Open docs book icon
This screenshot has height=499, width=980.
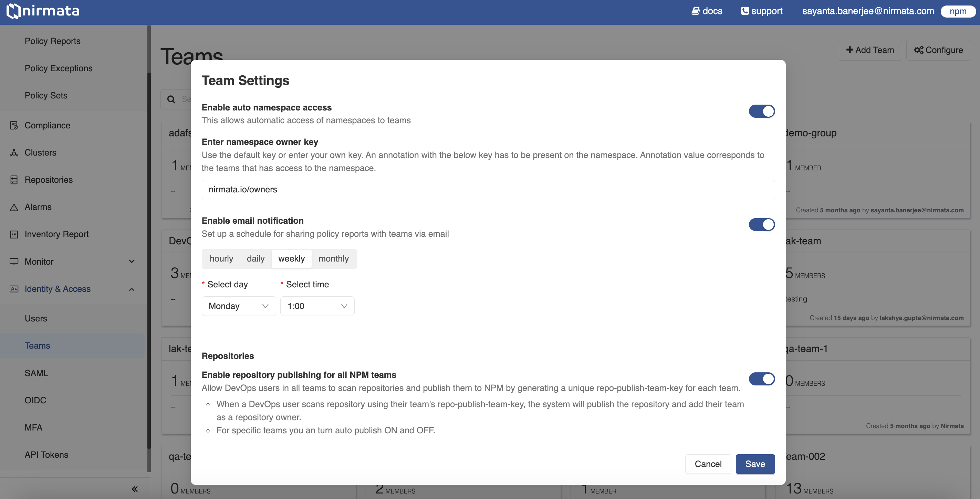point(696,11)
